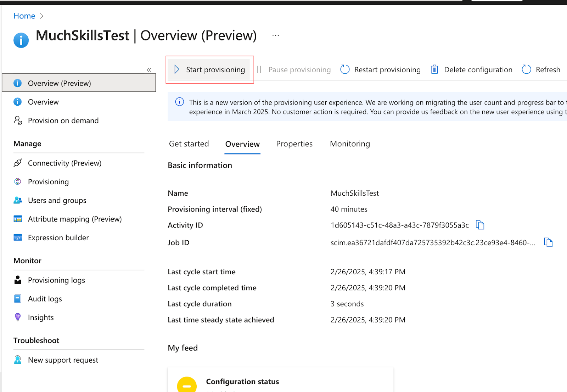Click the Restart provisioning circular arrow icon
Image resolution: width=567 pixels, height=392 pixels.
coord(345,69)
